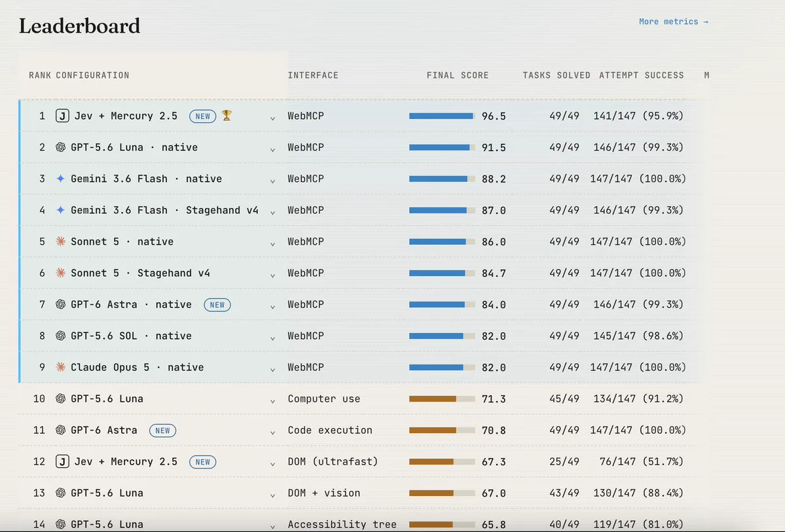
Task: Click the 130/147 (88.4%) attempt success value
Action: coord(638,493)
